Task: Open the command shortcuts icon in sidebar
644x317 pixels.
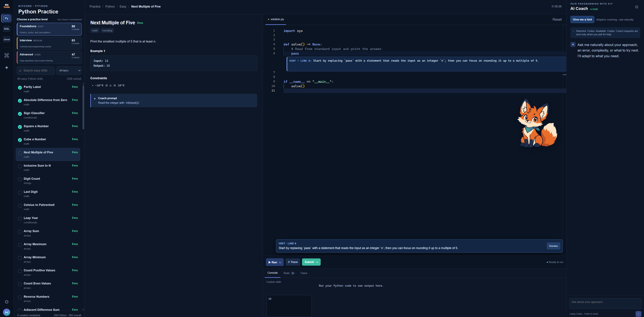Action: tap(7, 55)
